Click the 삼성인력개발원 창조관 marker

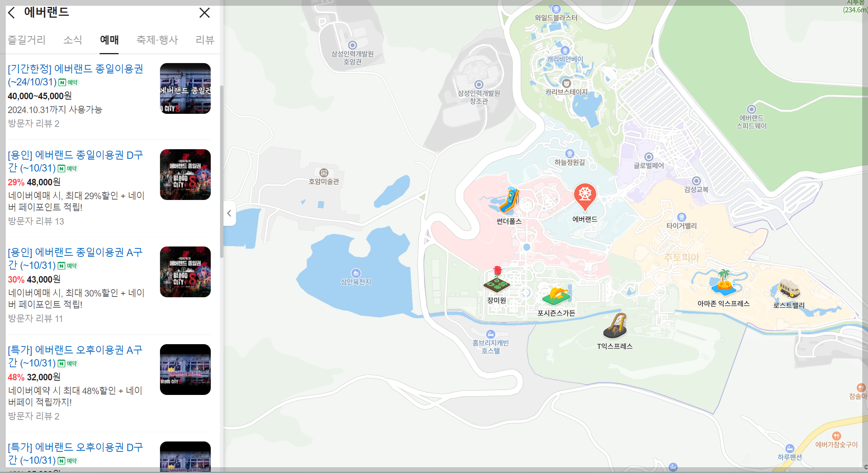click(479, 85)
